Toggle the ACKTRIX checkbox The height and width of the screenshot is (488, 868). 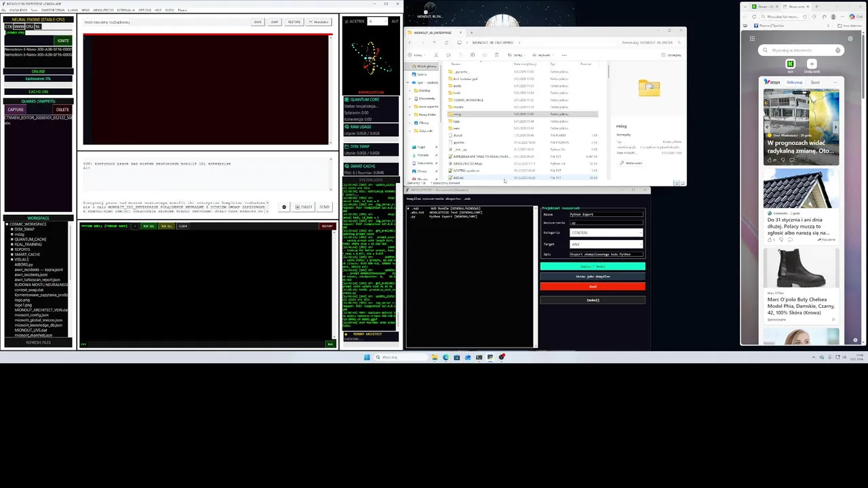point(347,21)
